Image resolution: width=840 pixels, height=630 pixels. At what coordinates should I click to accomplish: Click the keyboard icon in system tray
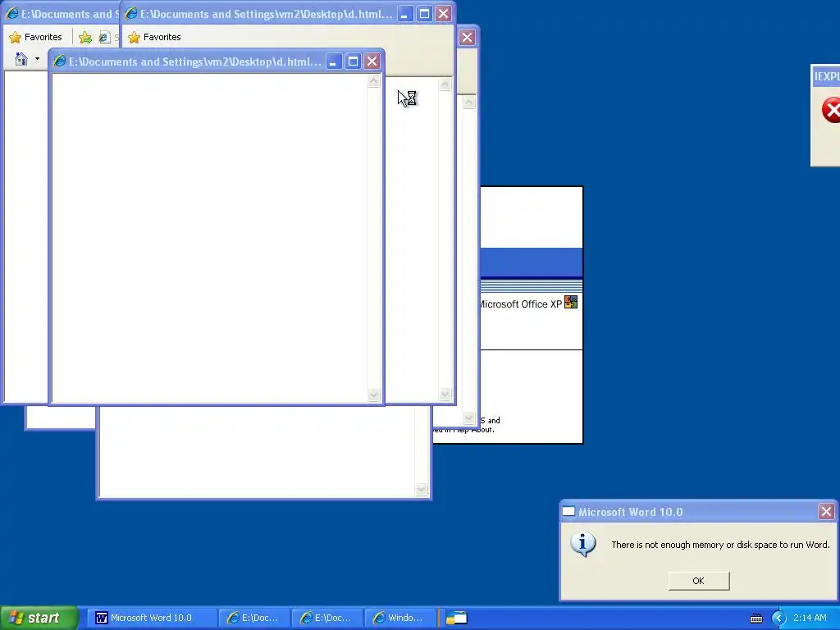pos(756,619)
